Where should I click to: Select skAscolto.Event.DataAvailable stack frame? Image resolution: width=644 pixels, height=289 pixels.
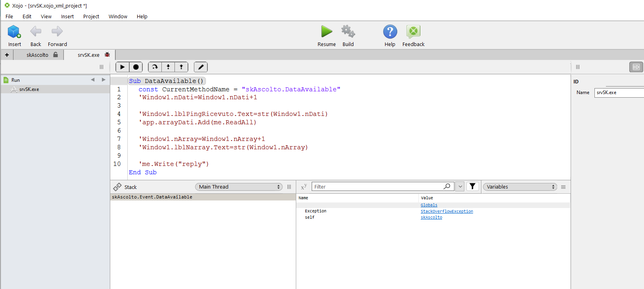[203, 197]
